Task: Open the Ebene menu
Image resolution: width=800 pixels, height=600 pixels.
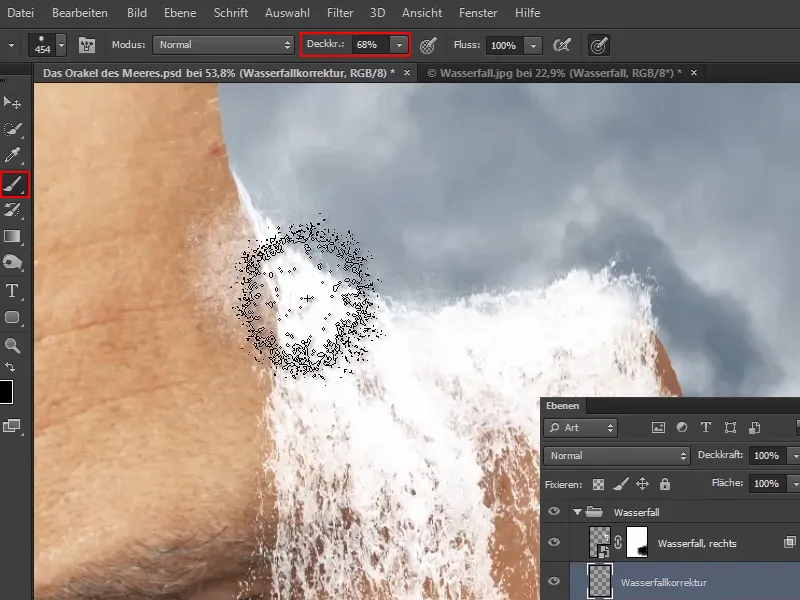Action: [x=180, y=13]
